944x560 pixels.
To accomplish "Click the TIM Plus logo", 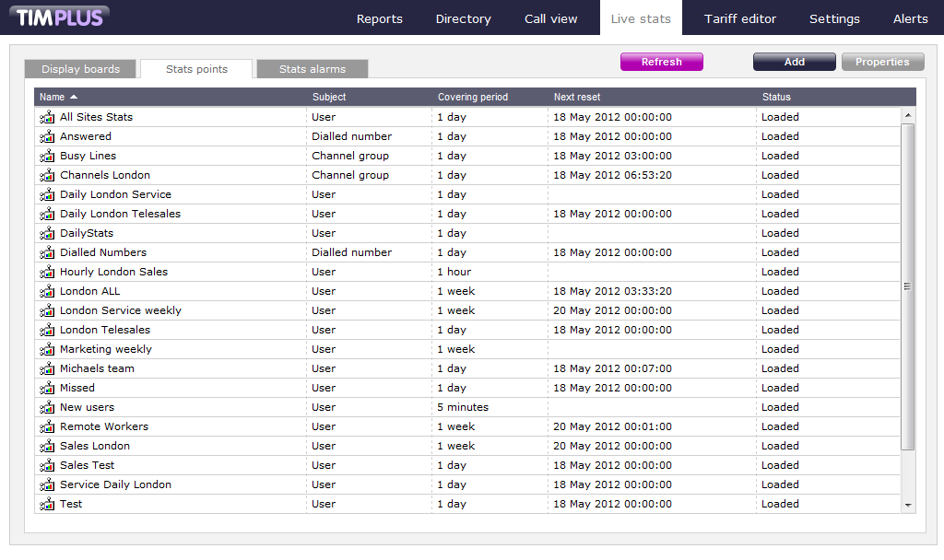I will tap(62, 17).
